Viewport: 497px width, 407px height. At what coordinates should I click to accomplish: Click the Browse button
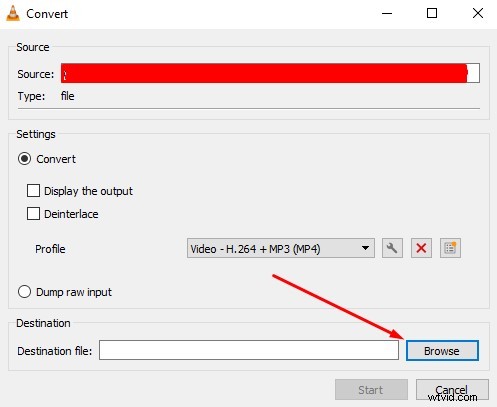tap(442, 351)
